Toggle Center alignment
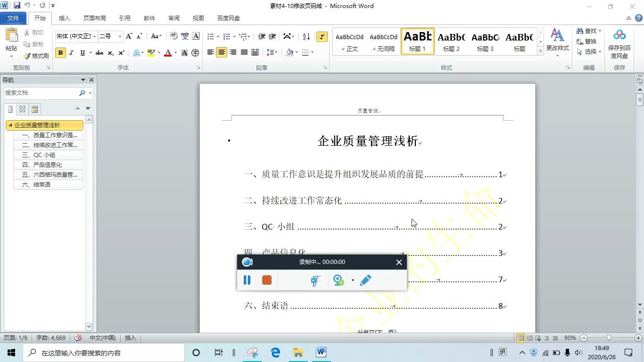Viewport: 644px width, 362px height. [222, 52]
